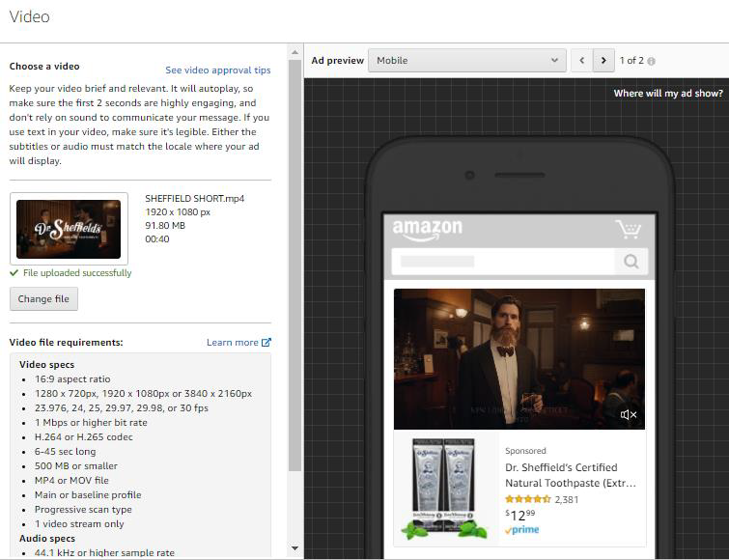The width and height of the screenshot is (729, 560).
Task: Click the scrollbar up arrow of left panel
Action: coord(294,52)
